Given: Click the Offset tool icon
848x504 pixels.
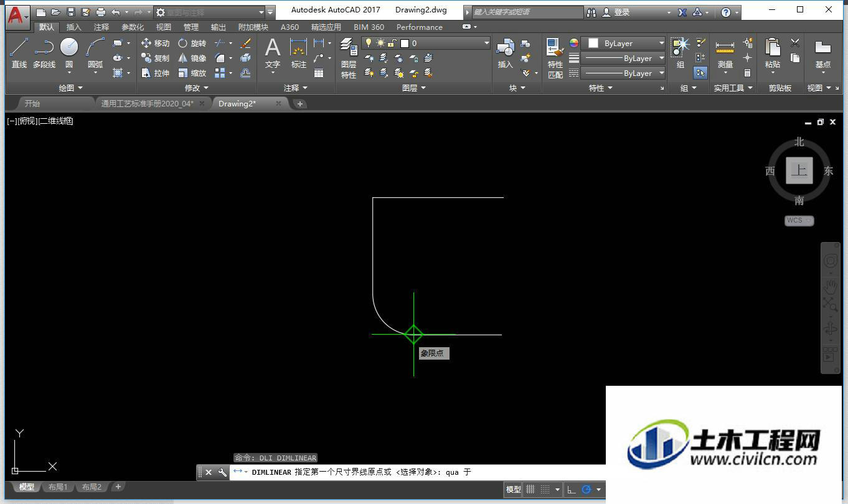Looking at the screenshot, I should point(245,73).
